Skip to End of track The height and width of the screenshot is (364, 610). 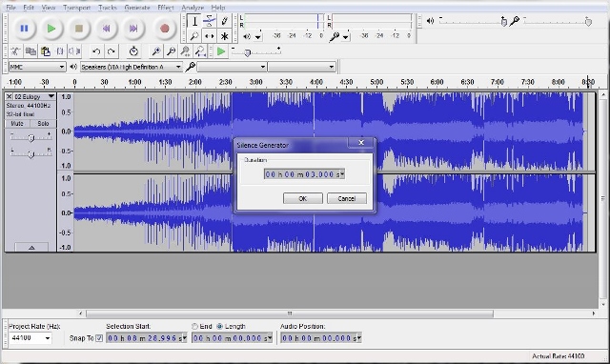[x=133, y=29]
